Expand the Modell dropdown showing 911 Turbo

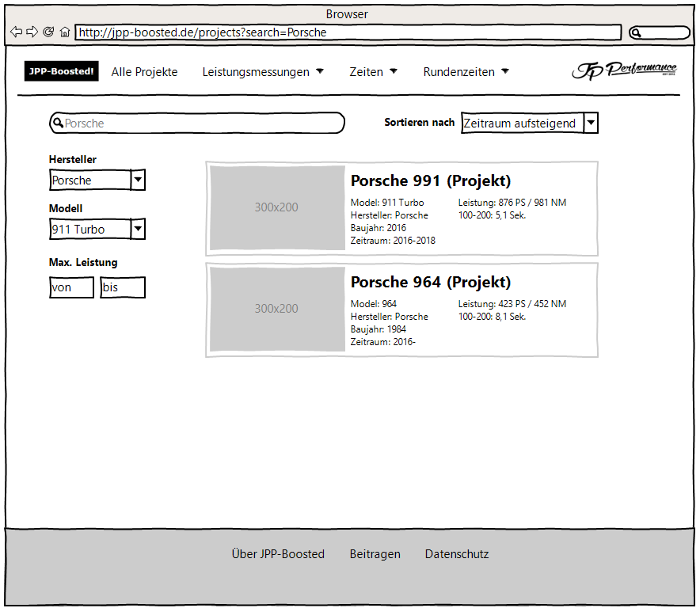click(x=97, y=230)
